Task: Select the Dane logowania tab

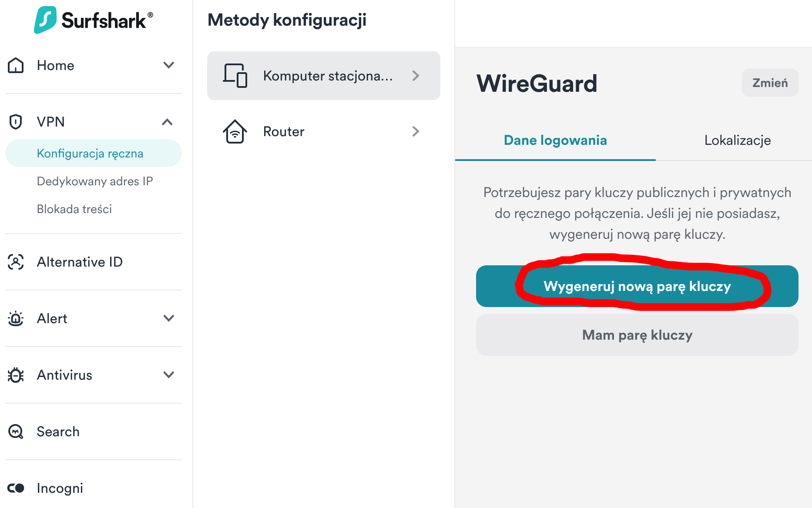Action: pyautogui.click(x=555, y=140)
